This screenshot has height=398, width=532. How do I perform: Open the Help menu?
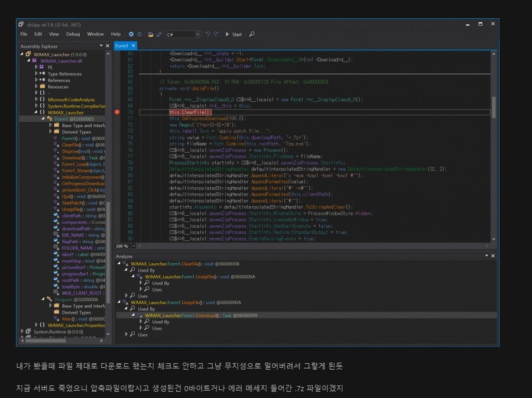click(x=116, y=34)
